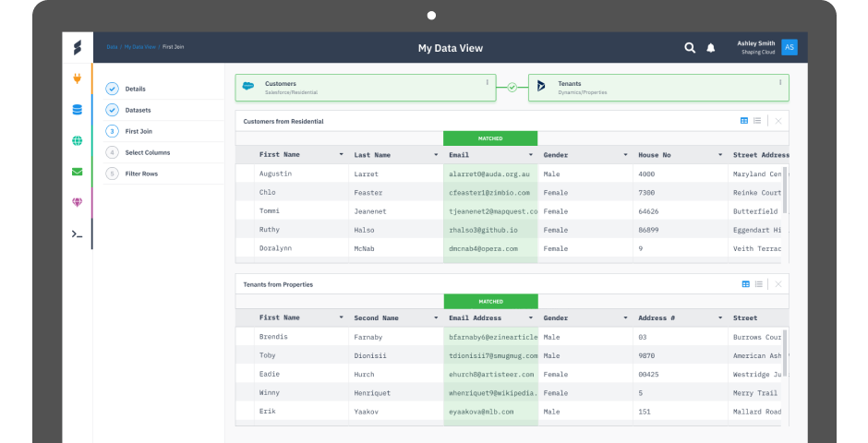Open the Customers card kebab menu
Screen dimensions: 868x443
pos(488,82)
